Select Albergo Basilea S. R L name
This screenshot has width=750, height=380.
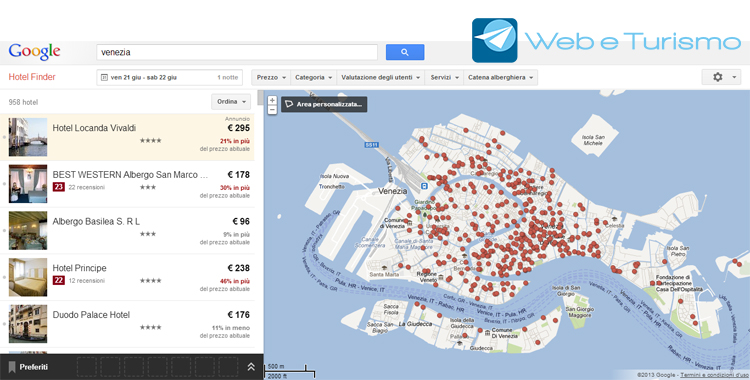96,222
